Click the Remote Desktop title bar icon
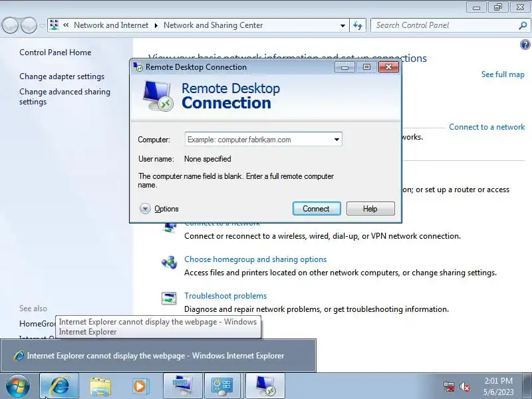Screen dimensions: 532x399 coord(138,67)
